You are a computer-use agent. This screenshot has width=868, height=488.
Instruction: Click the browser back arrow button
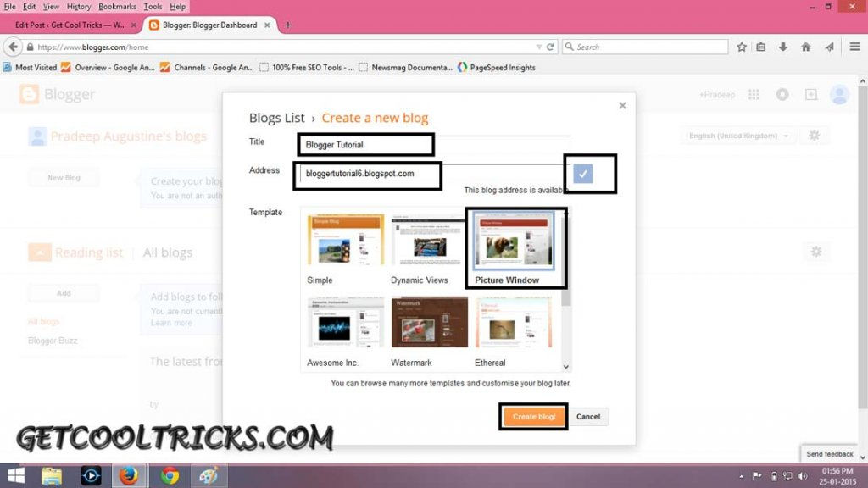point(14,47)
